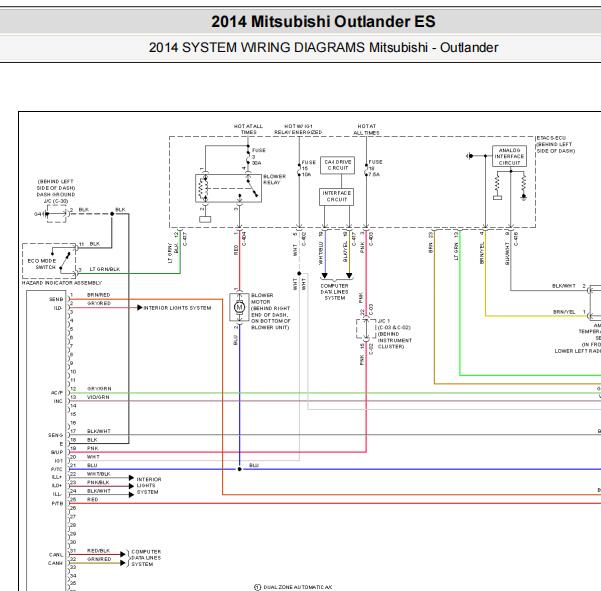The width and height of the screenshot is (601, 591).
Task: Select the 'CANH' pin name
Action: tap(55, 563)
